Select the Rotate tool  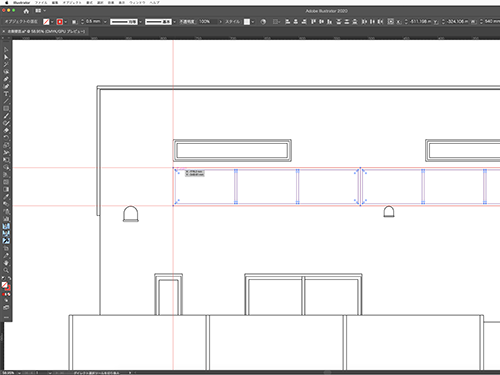[x=6, y=138]
